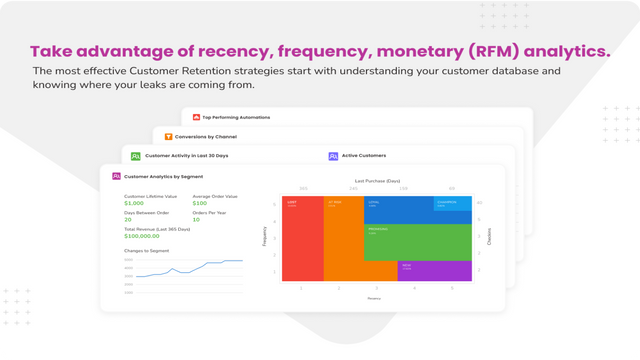Click the red LOST segment block

[x=303, y=238]
